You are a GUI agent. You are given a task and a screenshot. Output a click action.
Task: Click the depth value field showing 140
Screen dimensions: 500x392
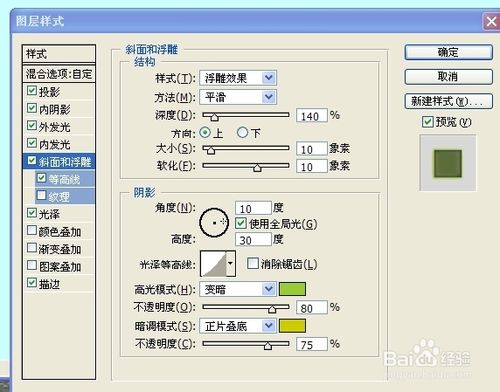(312, 116)
